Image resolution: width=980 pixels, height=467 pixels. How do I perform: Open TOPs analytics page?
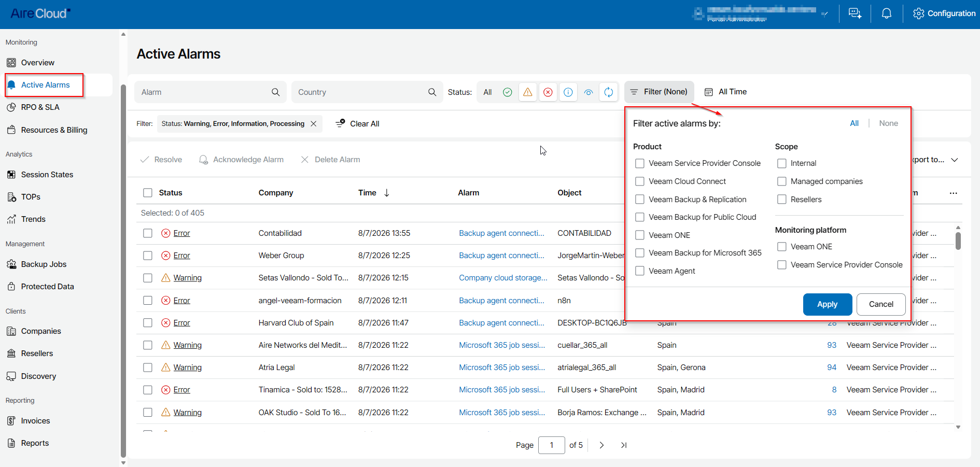coord(31,197)
